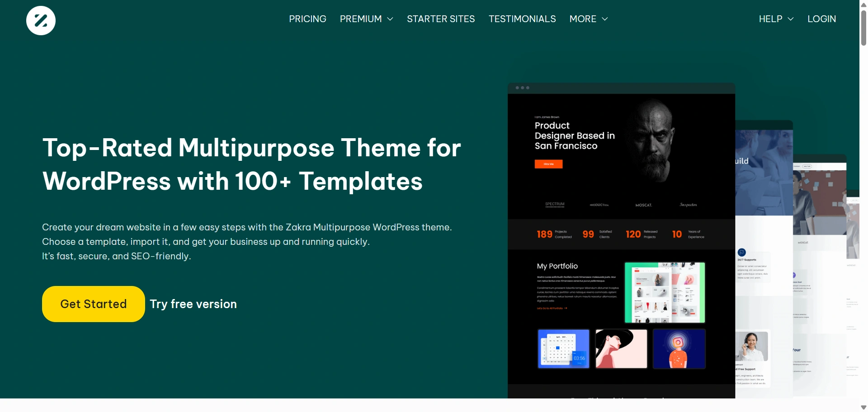Open the Premium menu item
The image size is (868, 412).
click(x=361, y=19)
